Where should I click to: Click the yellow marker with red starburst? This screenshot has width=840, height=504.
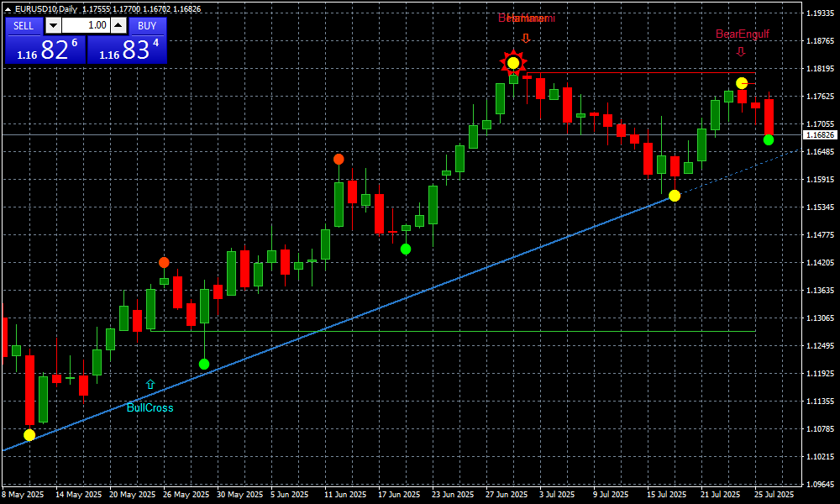point(512,62)
